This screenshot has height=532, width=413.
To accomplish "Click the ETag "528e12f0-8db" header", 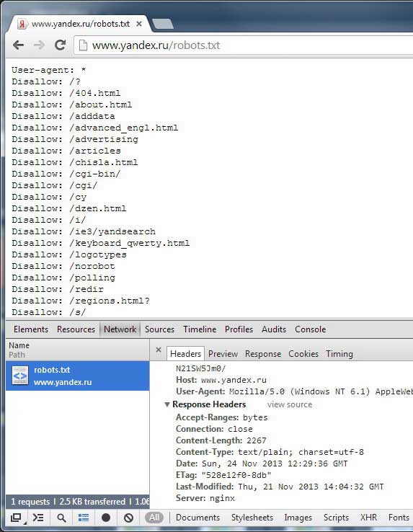I will [x=223, y=475].
